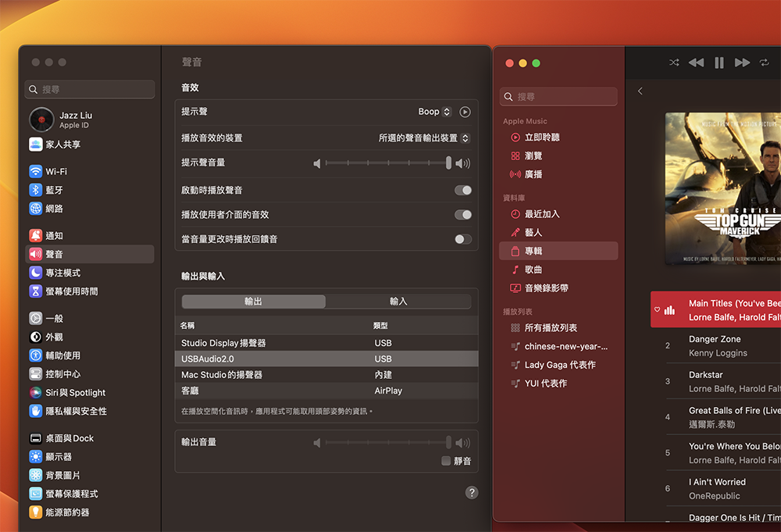The width and height of the screenshot is (781, 532).
Task: Show Recently Added (最近加入) in Music
Action: click(x=558, y=214)
